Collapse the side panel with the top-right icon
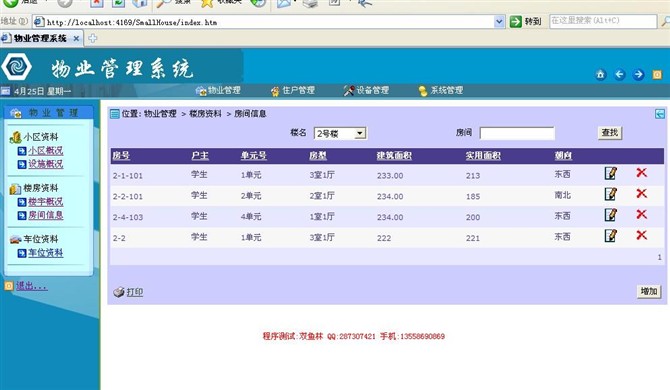Viewport: 670px width, 390px height. click(x=660, y=114)
